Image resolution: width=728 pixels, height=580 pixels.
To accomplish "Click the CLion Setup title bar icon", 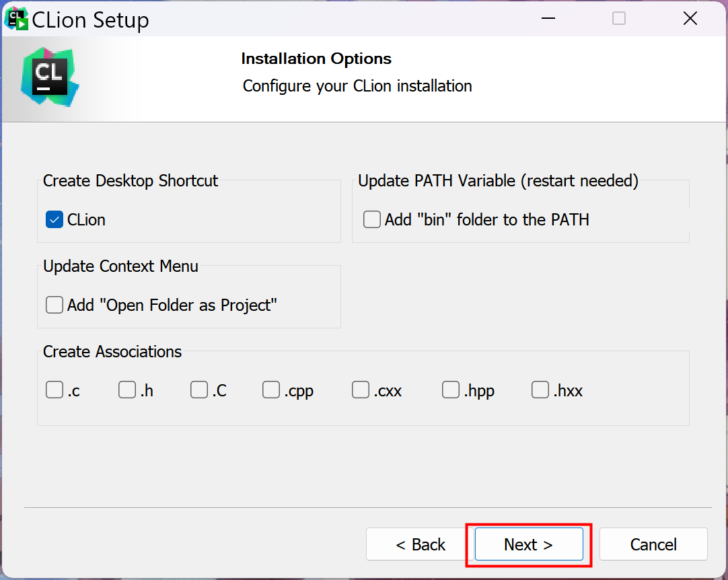I will pyautogui.click(x=16, y=19).
